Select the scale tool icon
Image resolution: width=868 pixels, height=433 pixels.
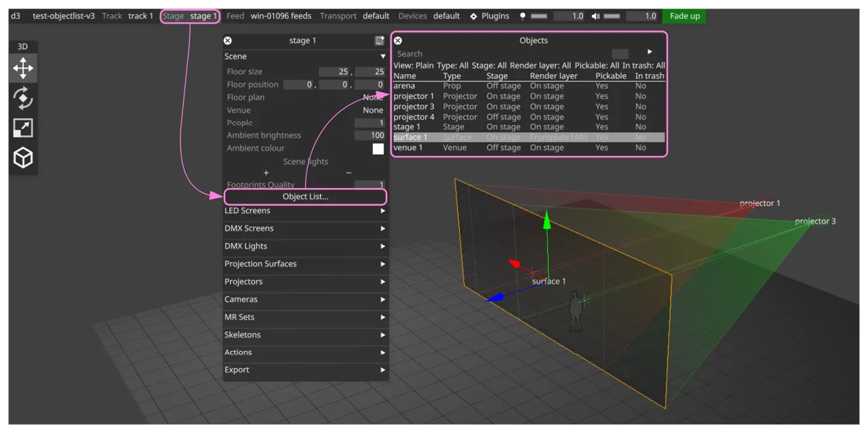pos(23,128)
